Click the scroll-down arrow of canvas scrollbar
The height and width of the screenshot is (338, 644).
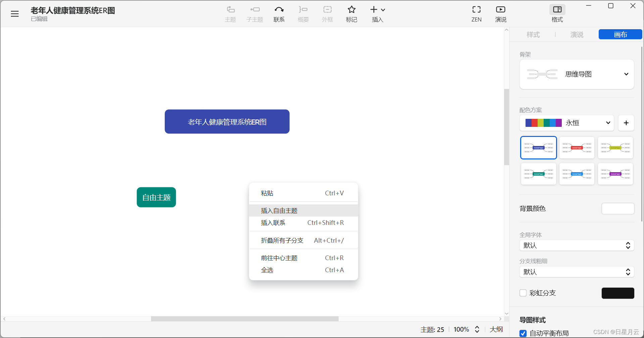pyautogui.click(x=506, y=313)
